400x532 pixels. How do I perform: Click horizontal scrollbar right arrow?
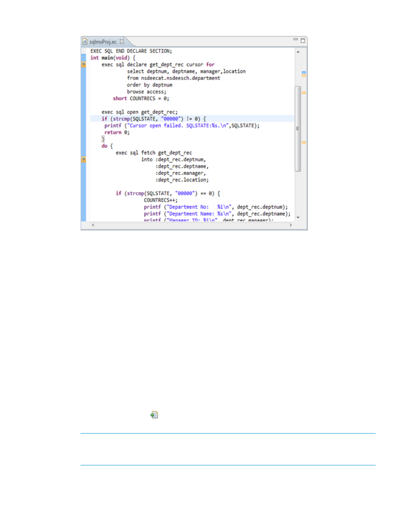pos(291,225)
